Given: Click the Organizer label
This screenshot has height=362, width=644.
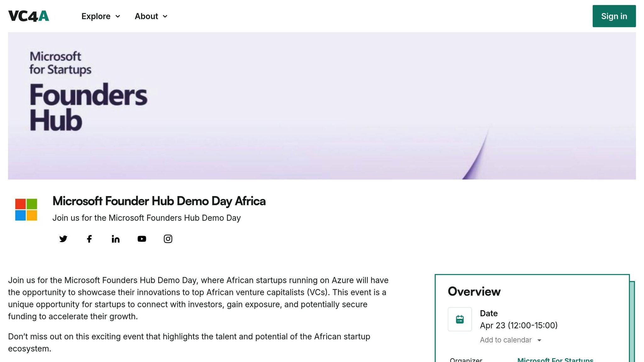Looking at the screenshot, I should (466, 360).
